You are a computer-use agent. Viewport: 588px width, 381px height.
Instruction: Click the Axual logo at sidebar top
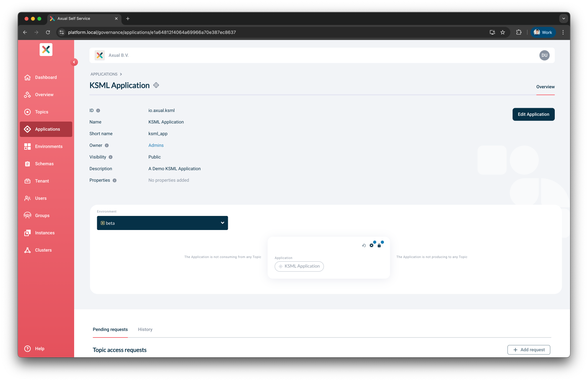tap(46, 50)
